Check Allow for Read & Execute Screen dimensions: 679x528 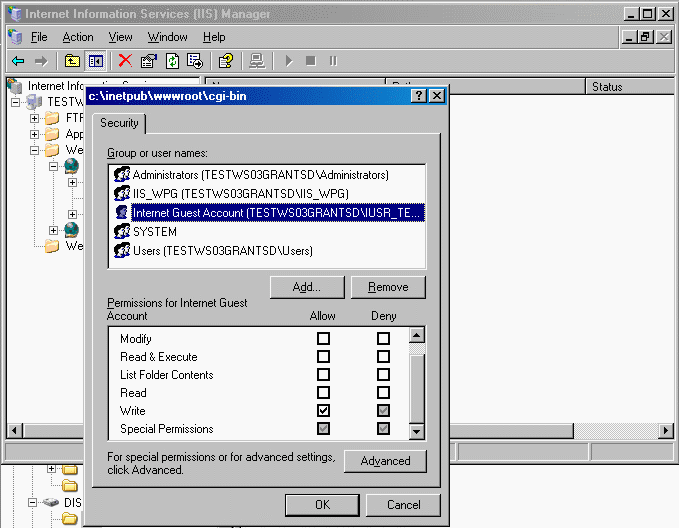click(323, 356)
